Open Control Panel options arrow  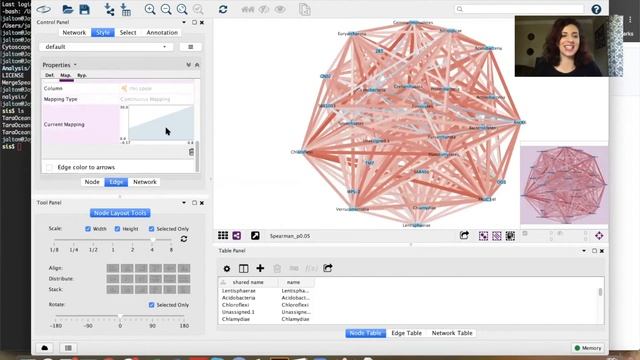184,22
